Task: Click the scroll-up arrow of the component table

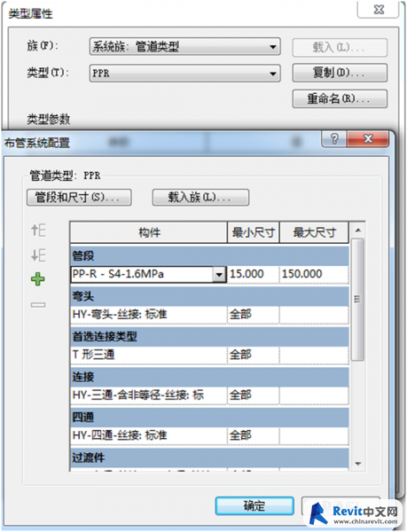Action: click(x=358, y=231)
